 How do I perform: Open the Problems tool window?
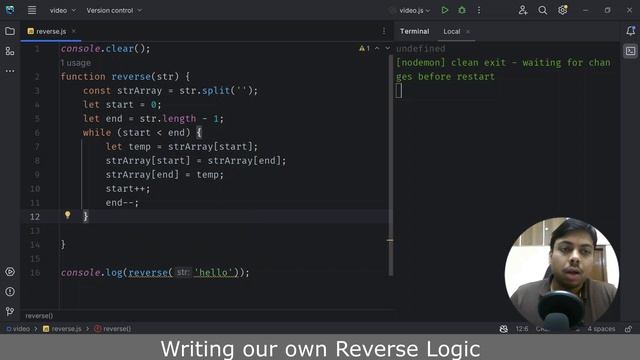(10, 292)
